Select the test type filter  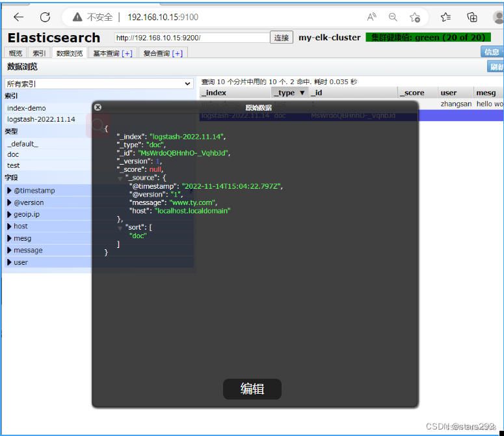pyautogui.click(x=13, y=165)
